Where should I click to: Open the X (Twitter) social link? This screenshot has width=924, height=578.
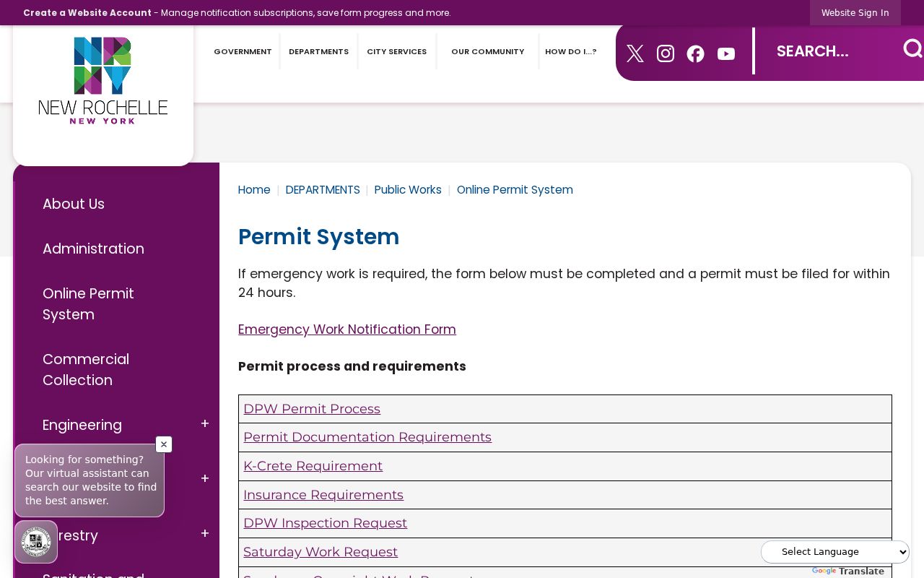click(x=635, y=53)
